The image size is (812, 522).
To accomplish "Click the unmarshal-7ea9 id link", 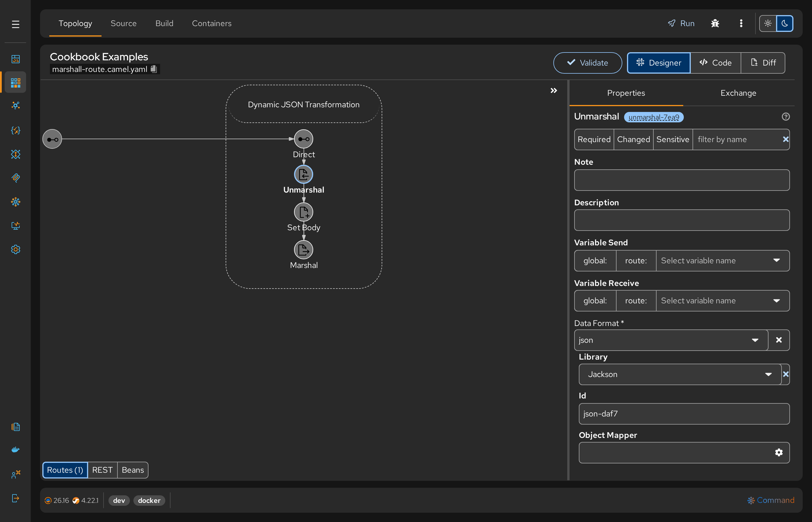I will (654, 117).
